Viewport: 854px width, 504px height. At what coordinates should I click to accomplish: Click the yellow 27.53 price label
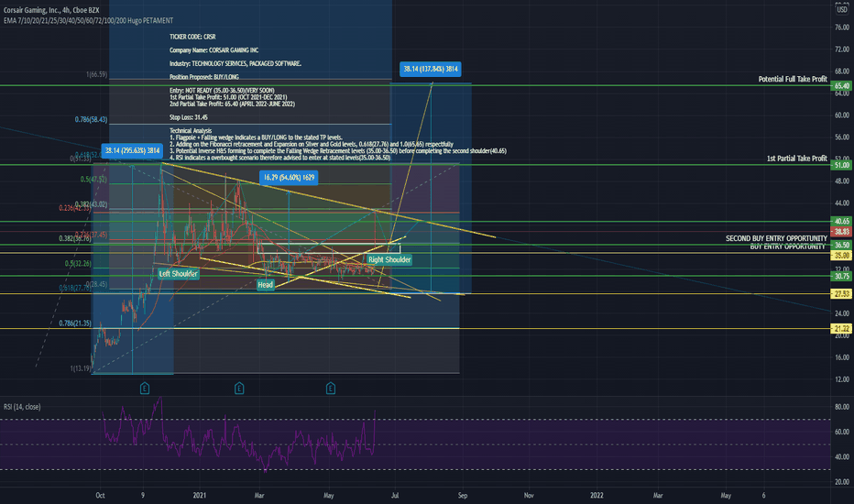pos(841,293)
